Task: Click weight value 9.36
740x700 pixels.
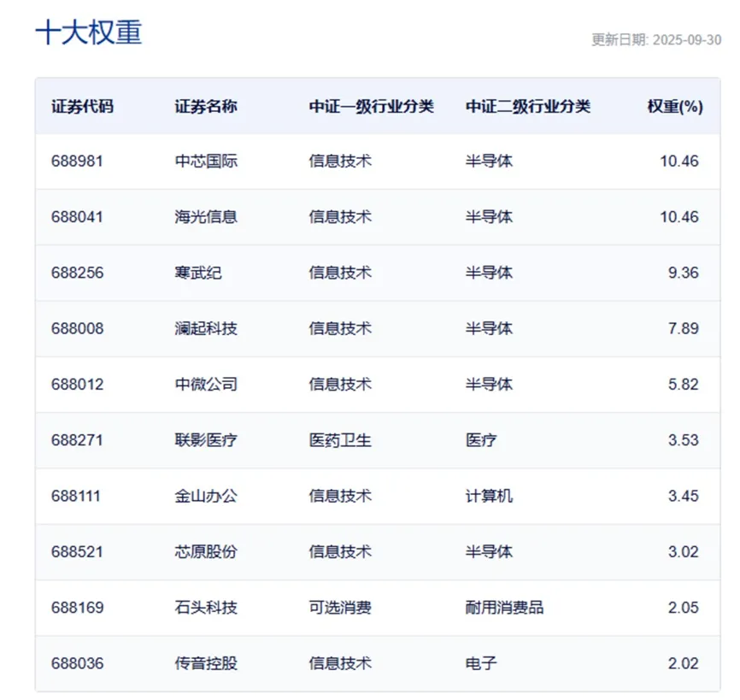Action: click(x=684, y=273)
